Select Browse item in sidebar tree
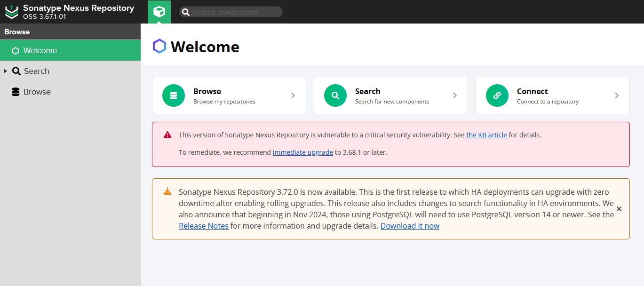 pos(70,92)
